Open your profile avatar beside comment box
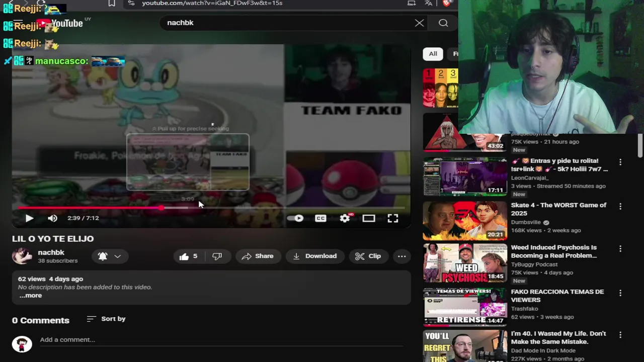This screenshot has width=644, height=362. coord(22,344)
